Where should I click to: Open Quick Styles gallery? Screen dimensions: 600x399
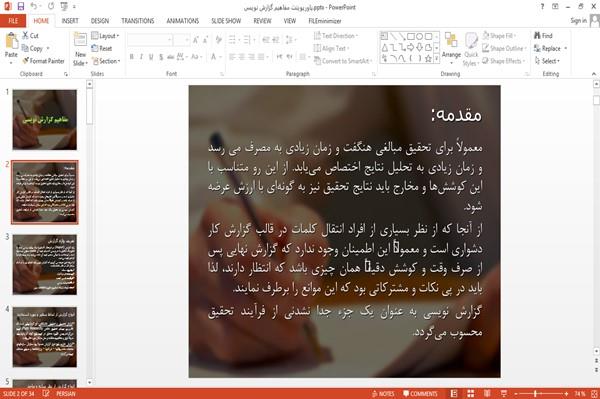(471, 50)
